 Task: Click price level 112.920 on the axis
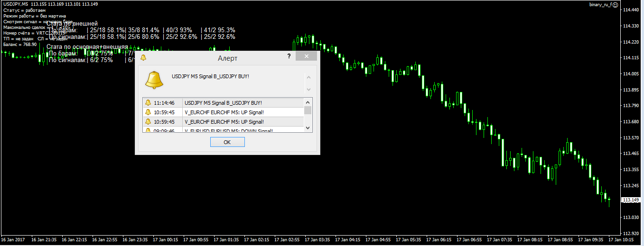[x=632, y=233]
